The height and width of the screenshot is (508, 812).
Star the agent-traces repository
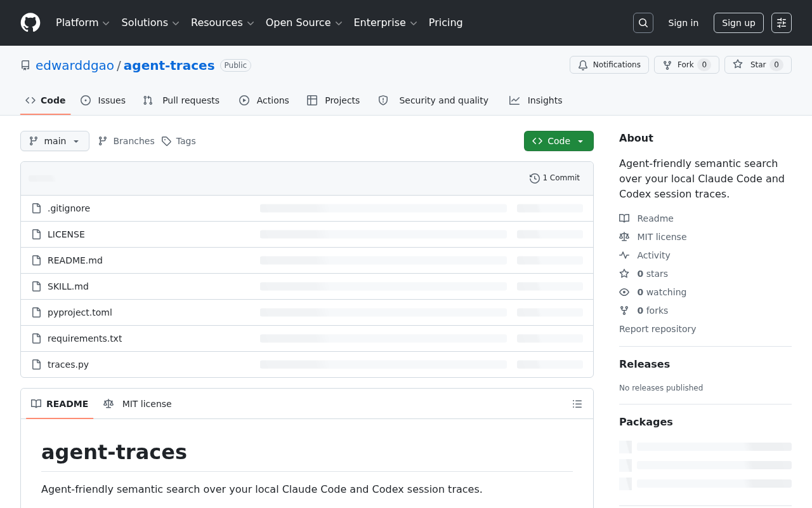point(758,65)
